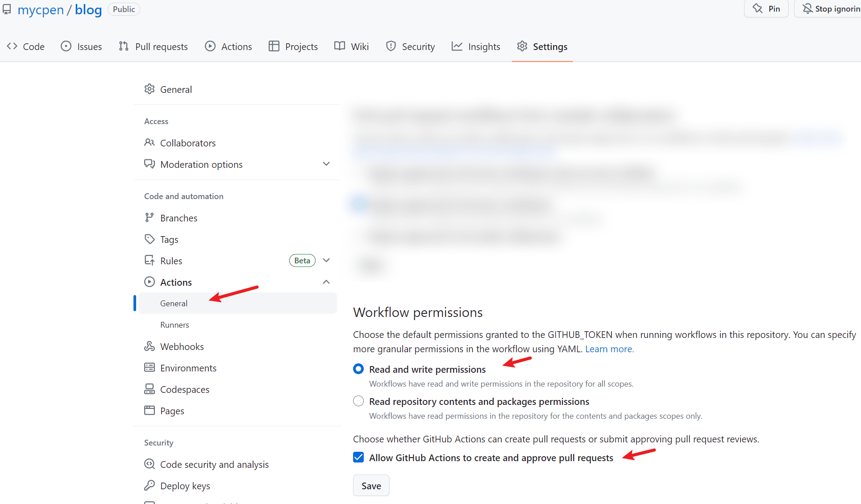Click the Security shield icon
Viewport: 861px width, 504px height.
click(391, 46)
